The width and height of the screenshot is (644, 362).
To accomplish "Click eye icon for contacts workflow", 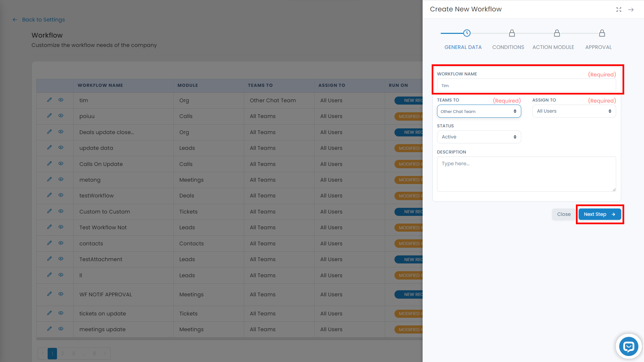I will click(x=61, y=243).
